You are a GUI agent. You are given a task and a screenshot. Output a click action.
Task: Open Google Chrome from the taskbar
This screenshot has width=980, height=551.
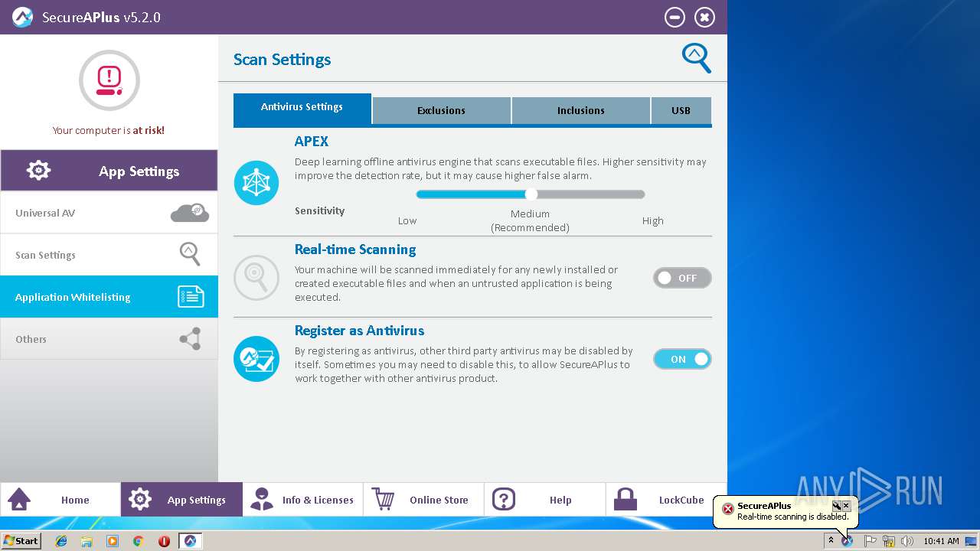[x=139, y=541]
